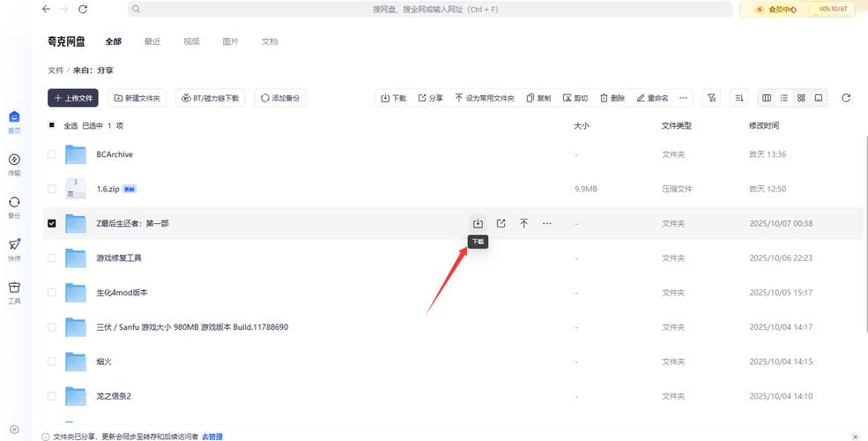Open the 三伏 / Sanfu folder name

(x=192, y=327)
